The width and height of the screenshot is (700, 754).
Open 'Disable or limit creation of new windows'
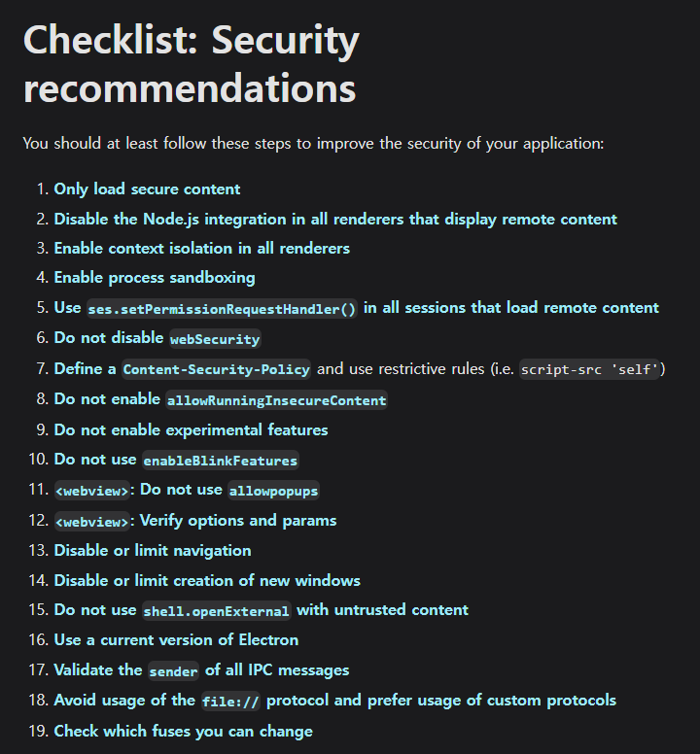point(207,580)
